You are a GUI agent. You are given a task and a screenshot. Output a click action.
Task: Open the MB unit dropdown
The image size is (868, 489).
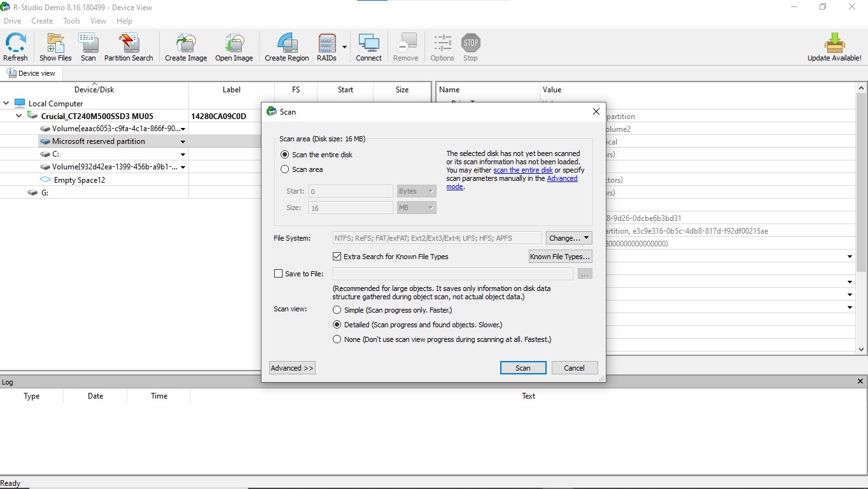coord(416,208)
